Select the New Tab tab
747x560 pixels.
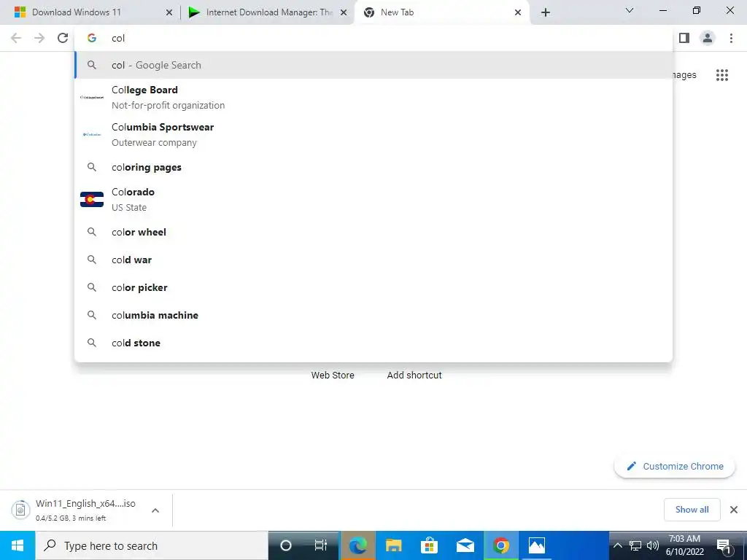[442, 12]
